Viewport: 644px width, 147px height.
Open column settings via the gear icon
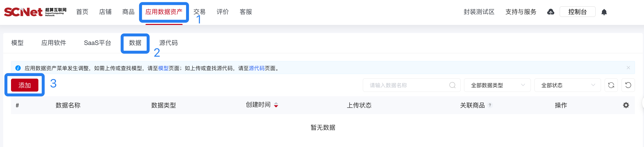pos(626,105)
